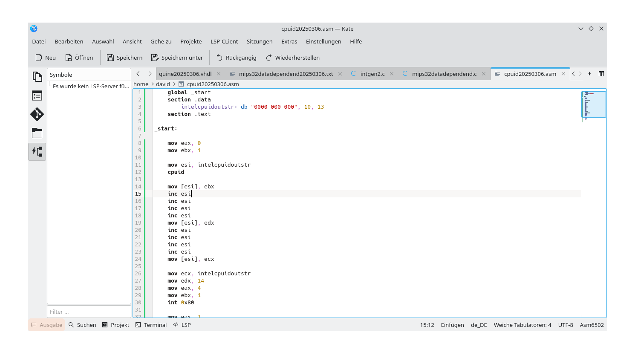Split the editor view with split icon
This screenshot has width=635, height=364.
click(x=601, y=73)
